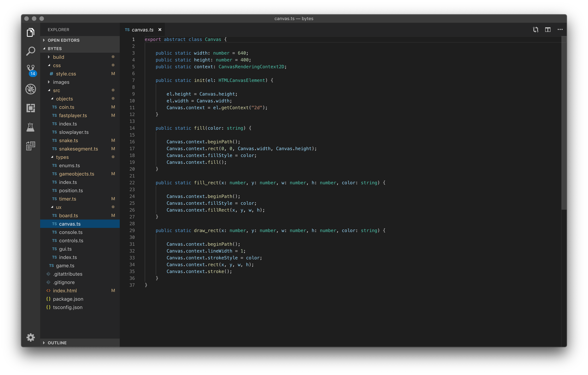Open the More Actions ellipsis menu
This screenshot has width=588, height=375.
[x=560, y=30]
